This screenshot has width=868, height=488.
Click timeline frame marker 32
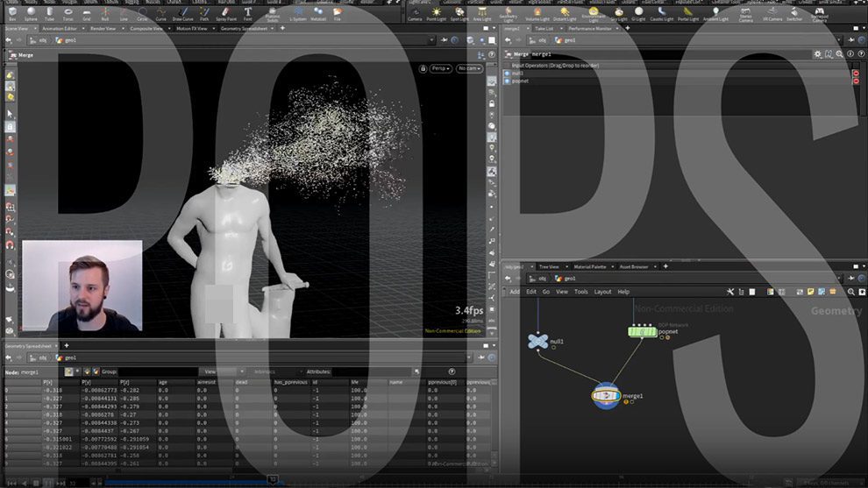273,479
